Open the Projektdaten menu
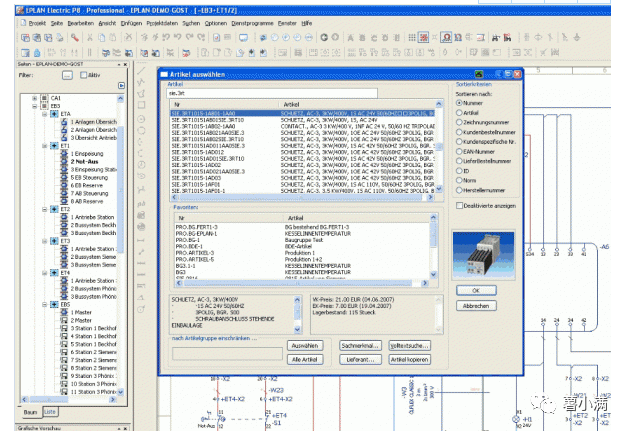This screenshot has height=431, width=627. pos(162,21)
